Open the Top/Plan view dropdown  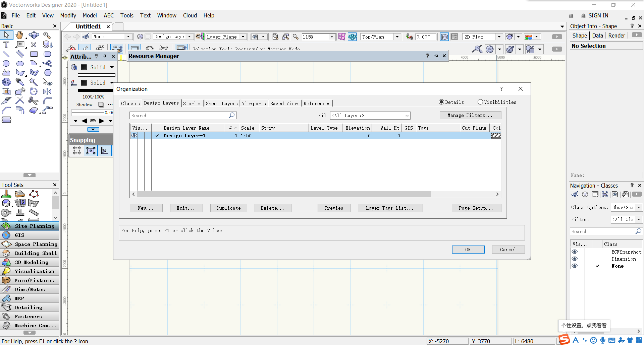[381, 37]
